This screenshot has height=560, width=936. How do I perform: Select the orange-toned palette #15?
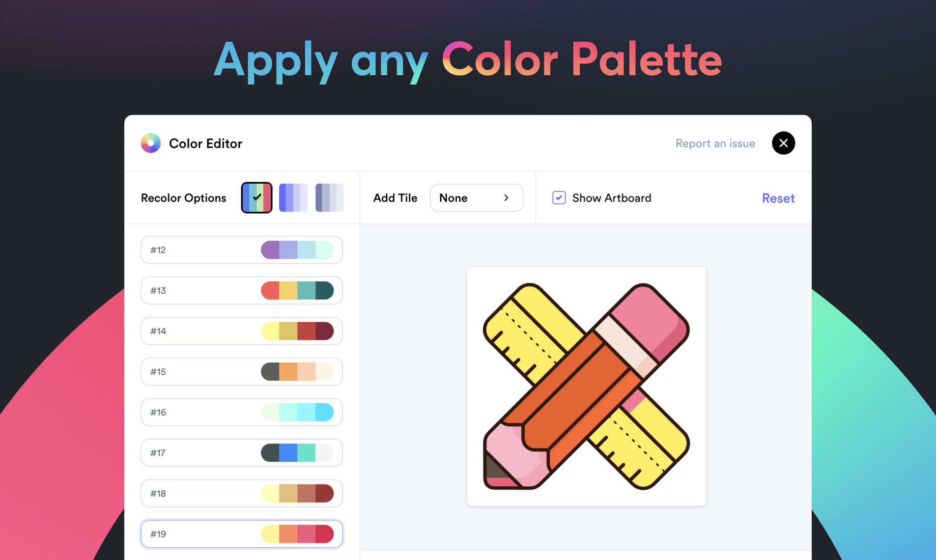pos(241,371)
